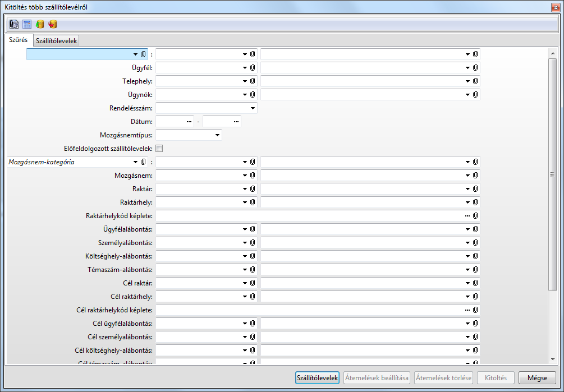Click the paperclip icon beside Ügyfél code field
Image resolution: width=564 pixels, height=392 pixels.
tap(253, 67)
